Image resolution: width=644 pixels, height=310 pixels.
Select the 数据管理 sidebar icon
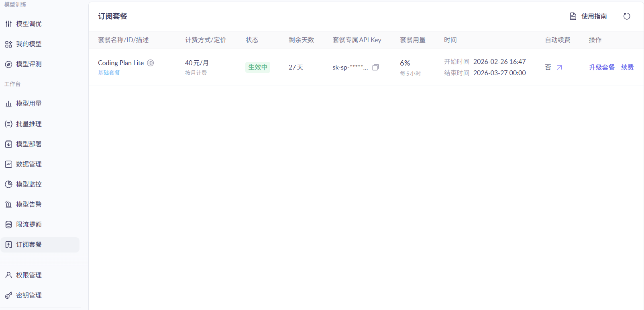[x=8, y=164]
